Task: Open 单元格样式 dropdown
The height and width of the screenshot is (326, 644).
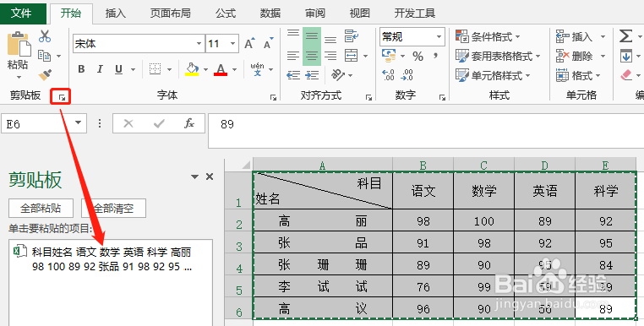Action: (493, 75)
